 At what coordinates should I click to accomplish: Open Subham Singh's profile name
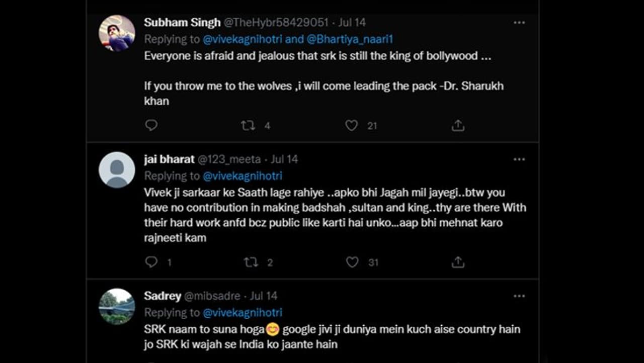(x=182, y=23)
